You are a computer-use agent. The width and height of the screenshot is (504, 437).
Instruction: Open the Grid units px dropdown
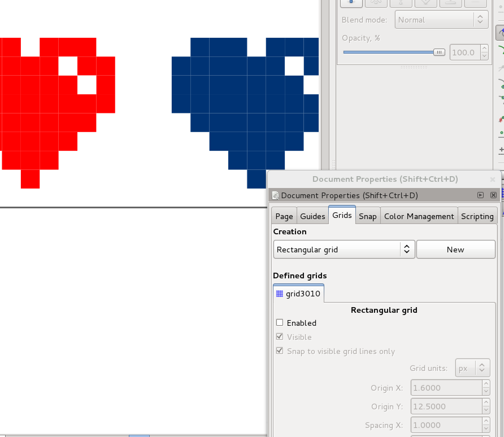(x=472, y=368)
